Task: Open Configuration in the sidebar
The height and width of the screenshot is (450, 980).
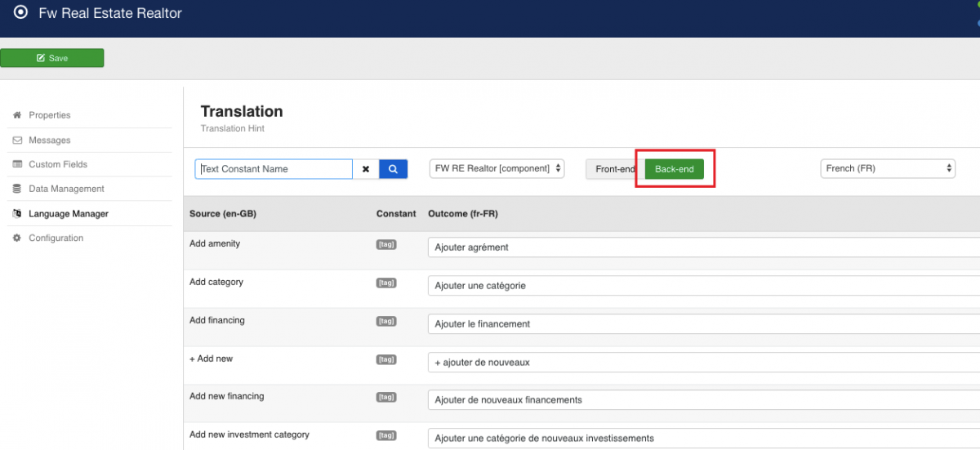Action: tap(56, 238)
